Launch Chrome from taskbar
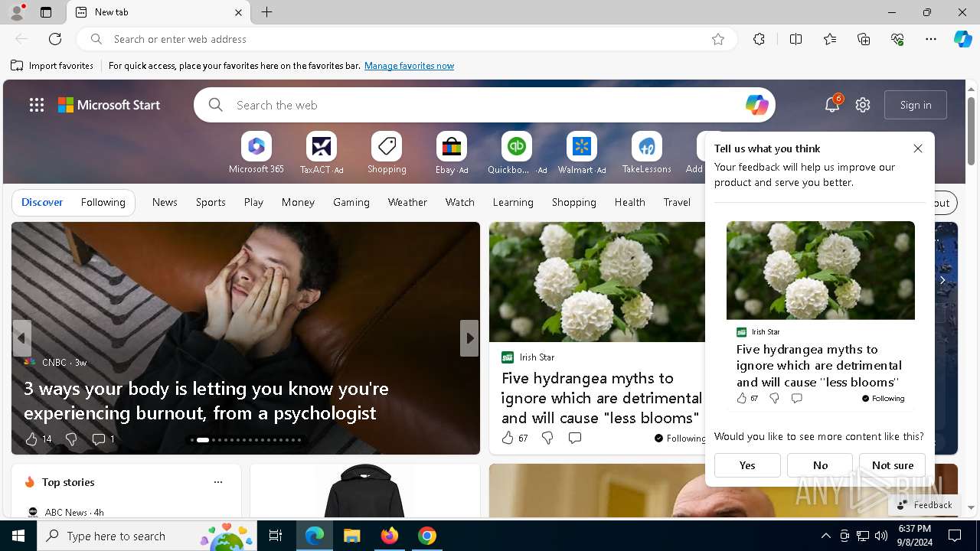Image resolution: width=980 pixels, height=551 pixels. tap(427, 536)
